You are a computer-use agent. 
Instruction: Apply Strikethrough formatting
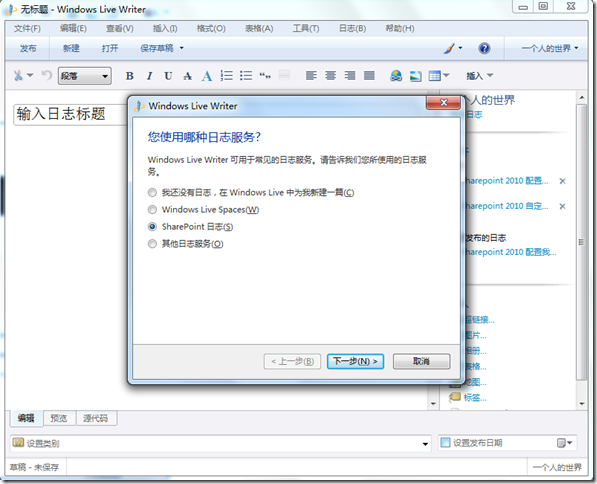point(187,76)
